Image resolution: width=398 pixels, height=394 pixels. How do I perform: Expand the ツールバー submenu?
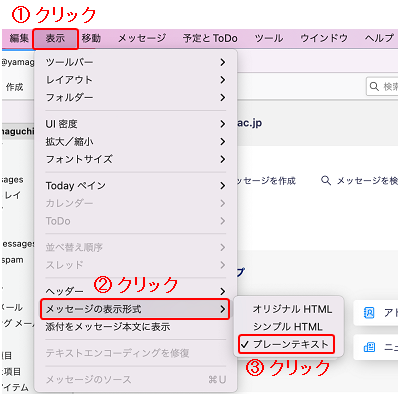(x=136, y=62)
